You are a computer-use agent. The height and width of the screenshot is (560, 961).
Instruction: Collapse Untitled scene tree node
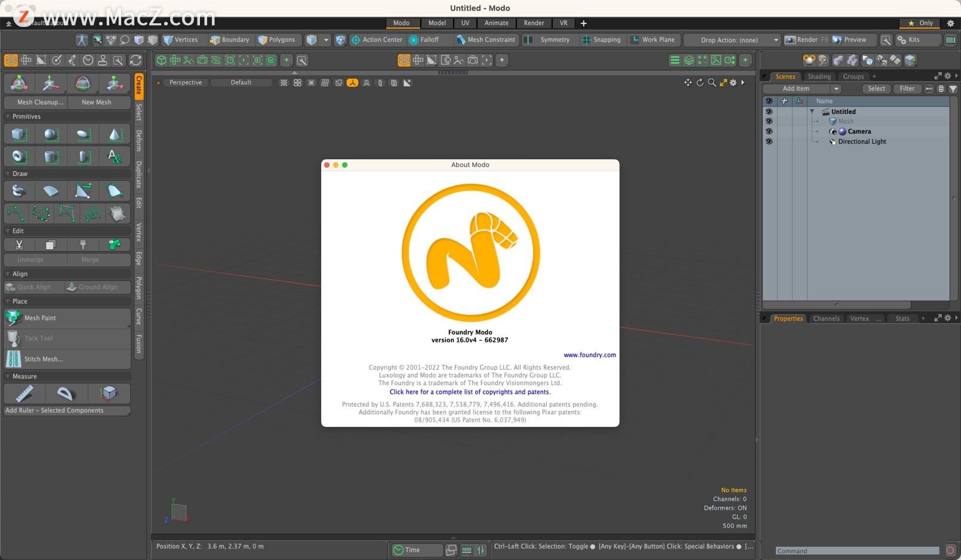click(812, 112)
